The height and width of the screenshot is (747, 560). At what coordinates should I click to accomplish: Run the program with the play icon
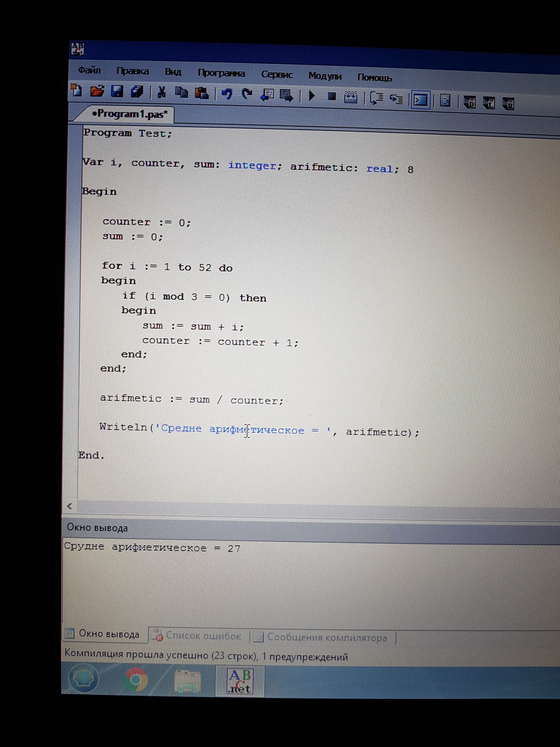(312, 96)
